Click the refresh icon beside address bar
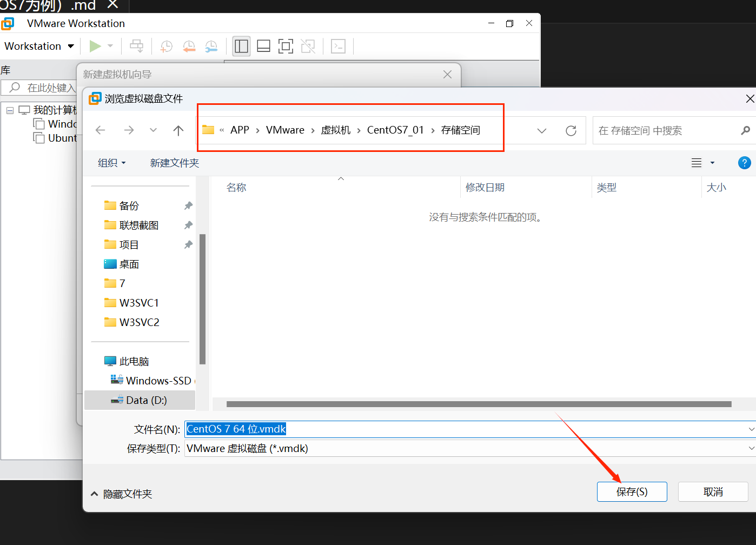This screenshot has width=756, height=545. coord(571,131)
